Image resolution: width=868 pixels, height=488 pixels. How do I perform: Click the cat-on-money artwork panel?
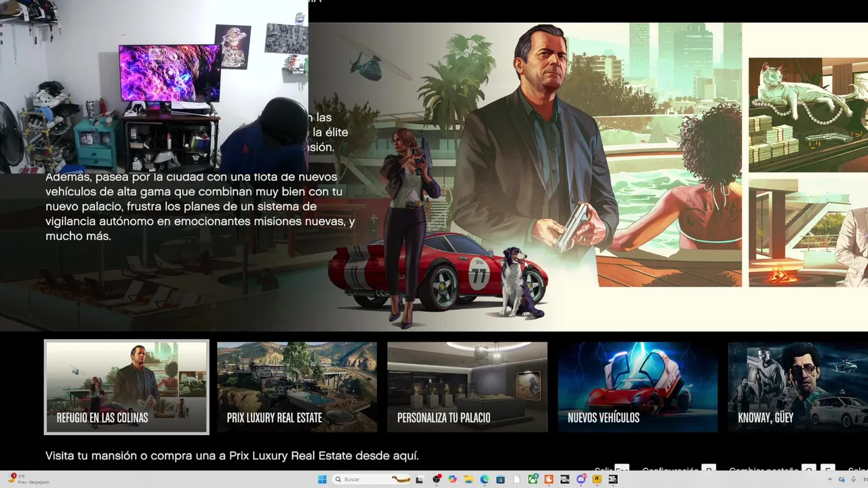tap(808, 115)
